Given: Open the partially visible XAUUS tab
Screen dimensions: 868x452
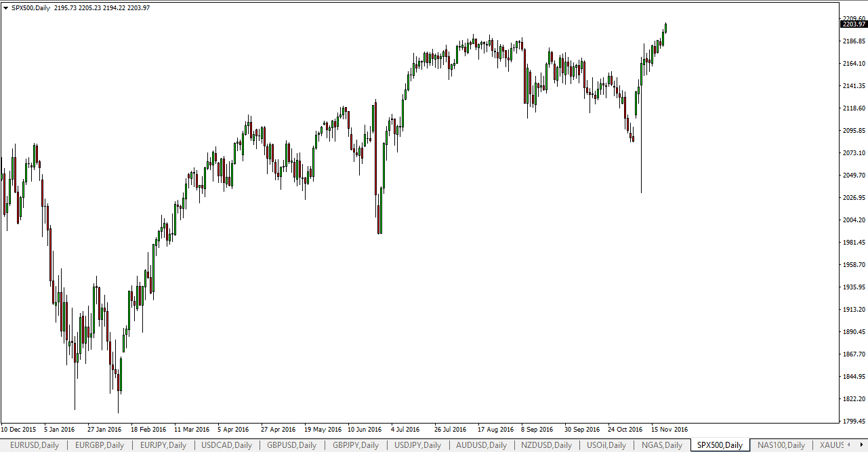Looking at the screenshot, I should tap(831, 445).
